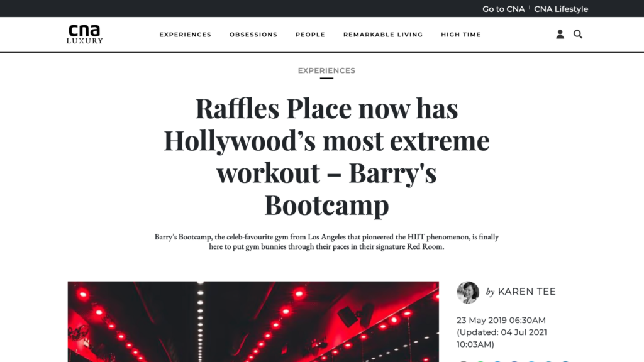Click the CNA Luxury logo
Screen dimensions: 644x362
85,34
